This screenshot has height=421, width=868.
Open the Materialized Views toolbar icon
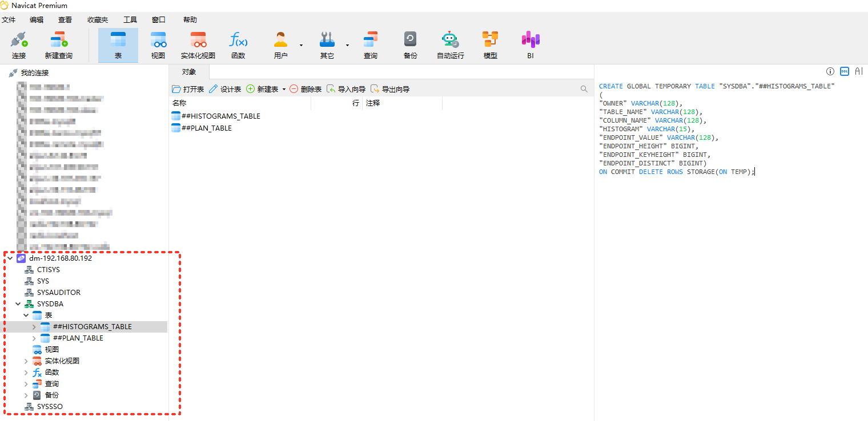pyautogui.click(x=198, y=40)
